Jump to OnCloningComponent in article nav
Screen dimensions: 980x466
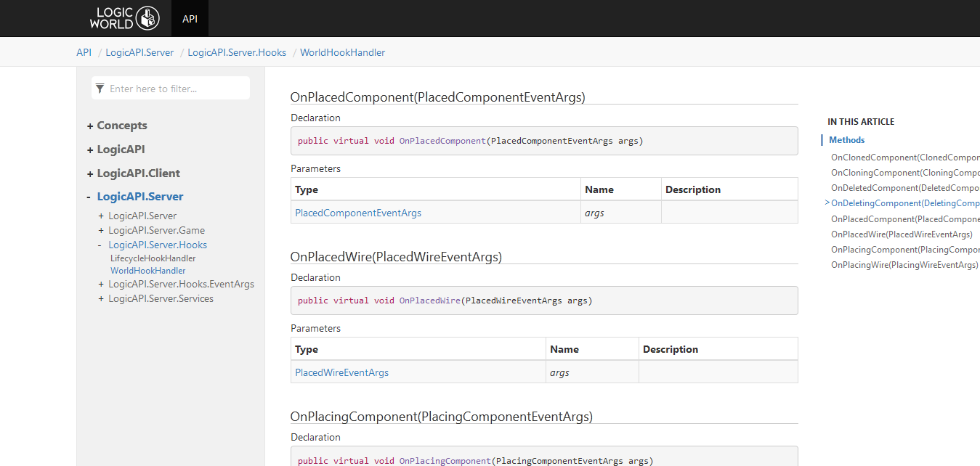tap(905, 173)
